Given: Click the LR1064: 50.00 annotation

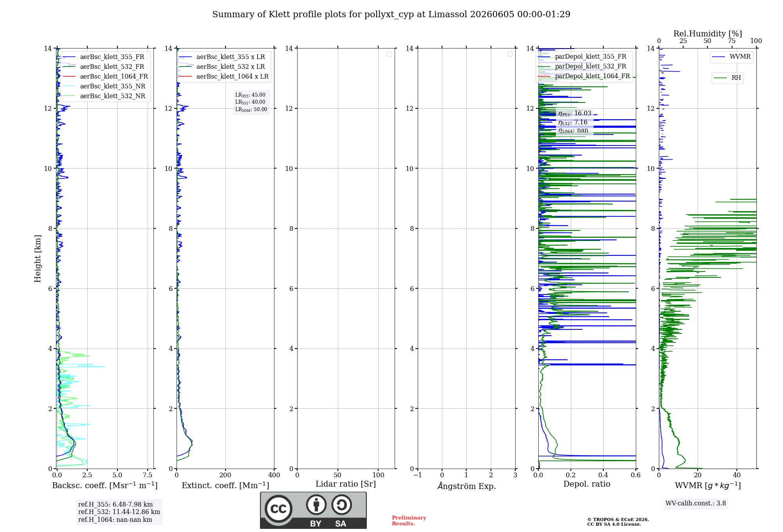Looking at the screenshot, I should tap(251, 110).
